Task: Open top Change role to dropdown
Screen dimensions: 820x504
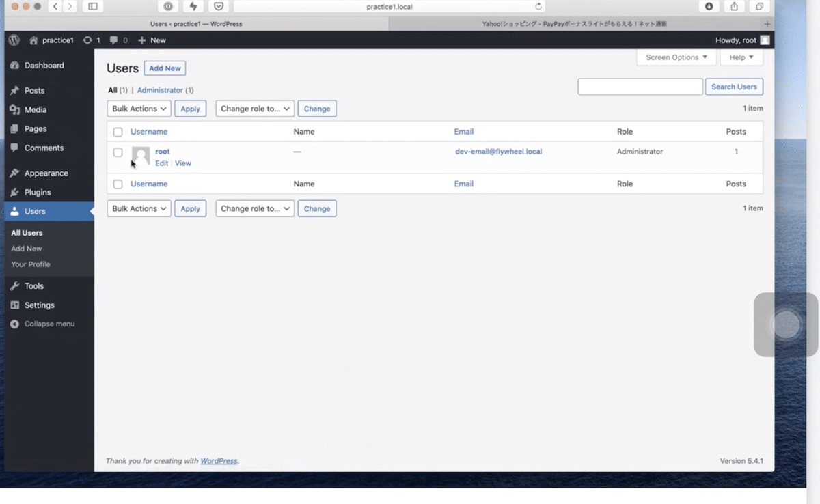Action: pyautogui.click(x=255, y=109)
